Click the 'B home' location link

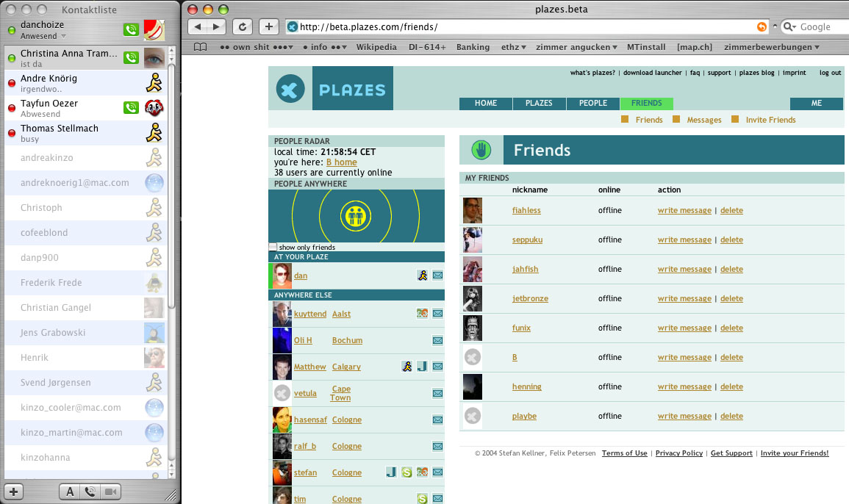click(x=342, y=162)
